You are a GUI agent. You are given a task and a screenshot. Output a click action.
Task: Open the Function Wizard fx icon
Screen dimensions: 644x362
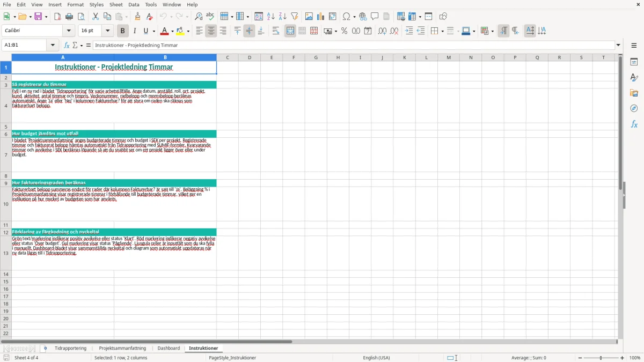pos(67,45)
